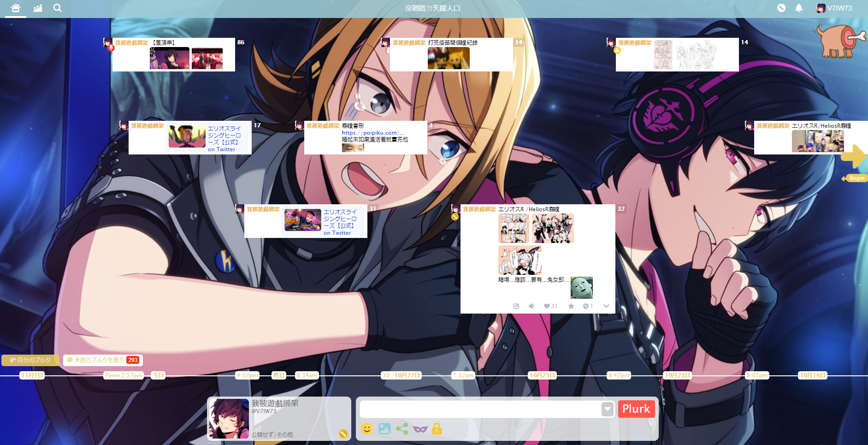
Task: Like the plurk with 31 hearts
Action: click(x=550, y=306)
